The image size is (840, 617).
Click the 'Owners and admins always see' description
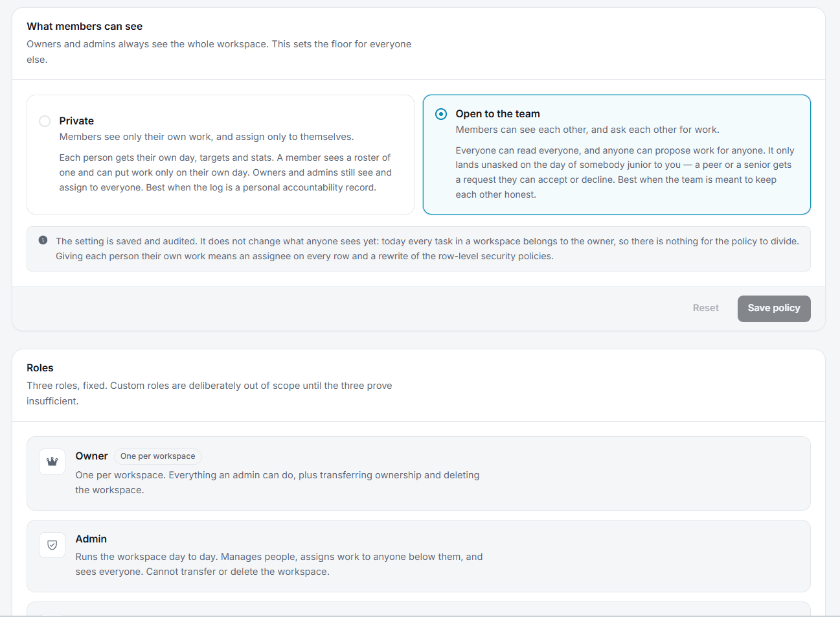tap(219, 52)
